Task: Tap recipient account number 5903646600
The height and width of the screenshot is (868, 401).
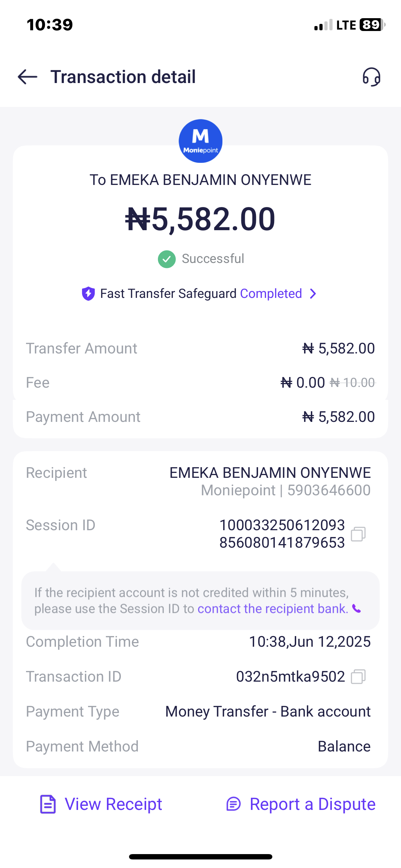Action: [329, 490]
